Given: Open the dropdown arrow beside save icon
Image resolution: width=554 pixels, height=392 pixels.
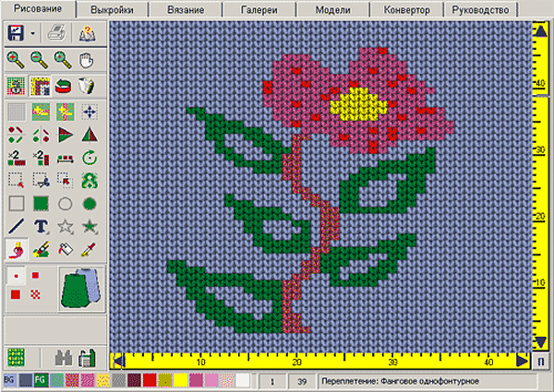Looking at the screenshot, I should pos(32,33).
